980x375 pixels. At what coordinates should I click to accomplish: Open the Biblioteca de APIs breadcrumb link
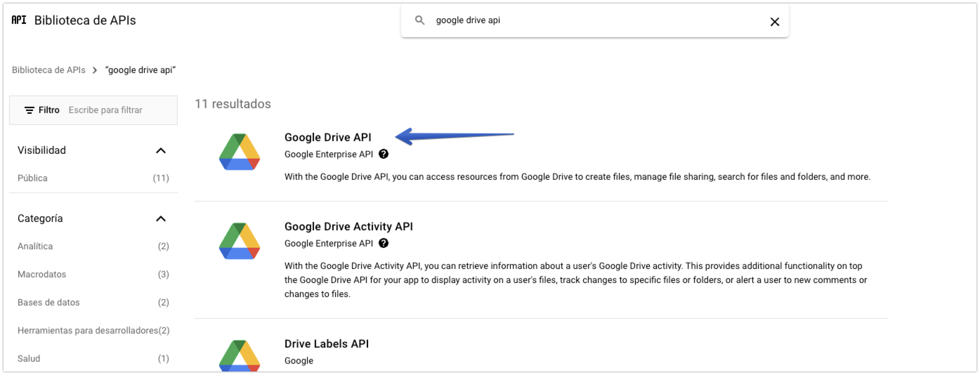49,70
